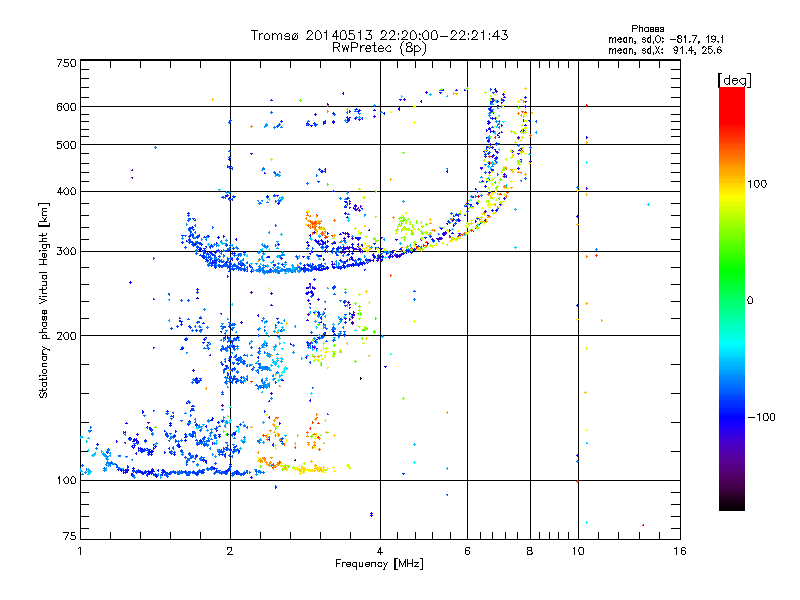
Task: Click the '600' height axis tick label
Action: click(66, 107)
